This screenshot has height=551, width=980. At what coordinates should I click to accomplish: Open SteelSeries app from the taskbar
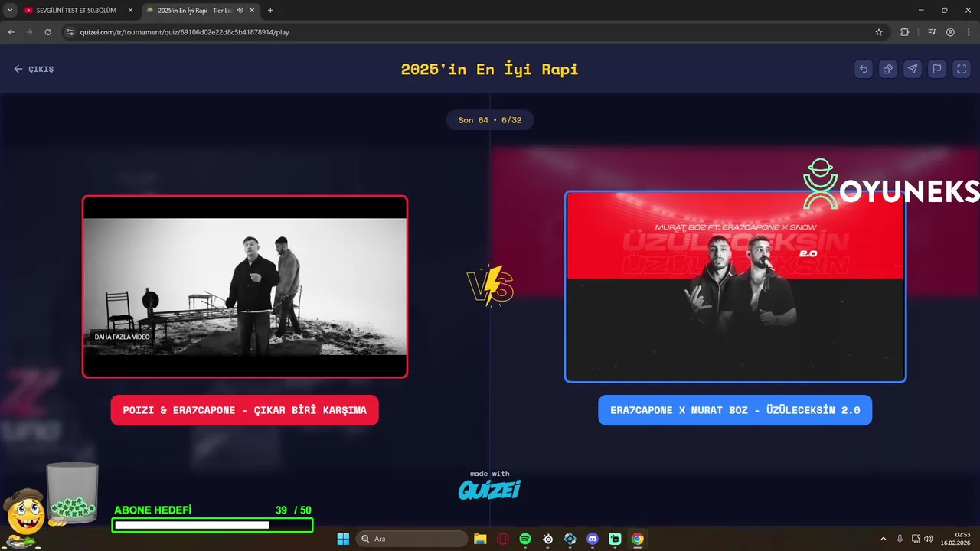(x=547, y=539)
